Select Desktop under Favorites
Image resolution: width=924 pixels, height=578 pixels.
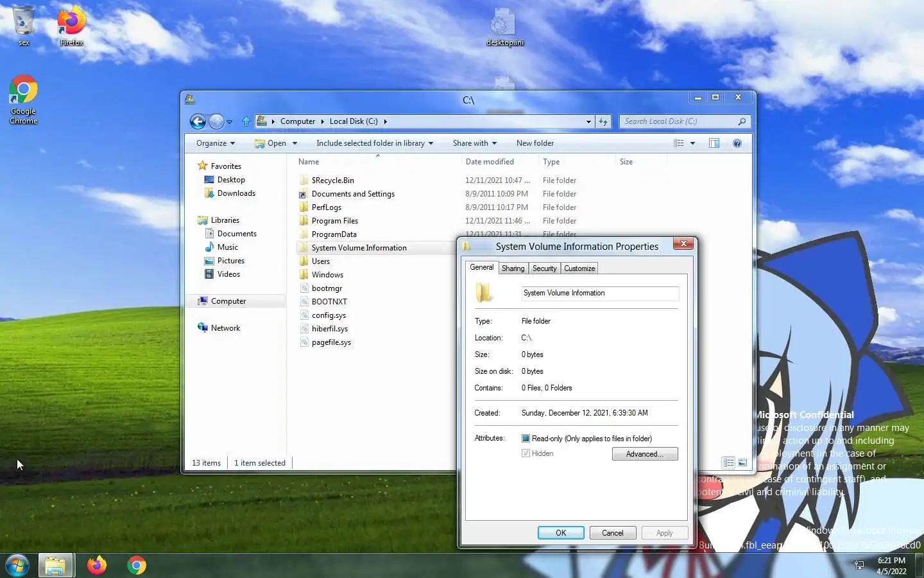click(x=231, y=180)
